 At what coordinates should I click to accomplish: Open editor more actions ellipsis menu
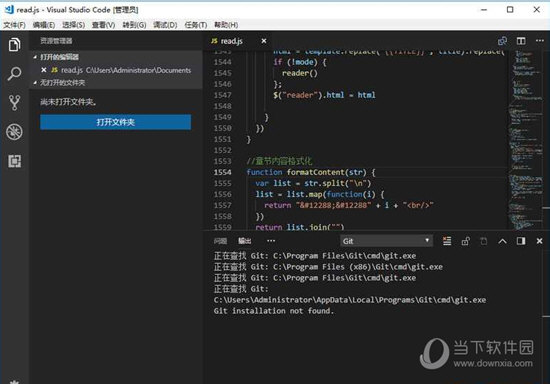(x=540, y=41)
